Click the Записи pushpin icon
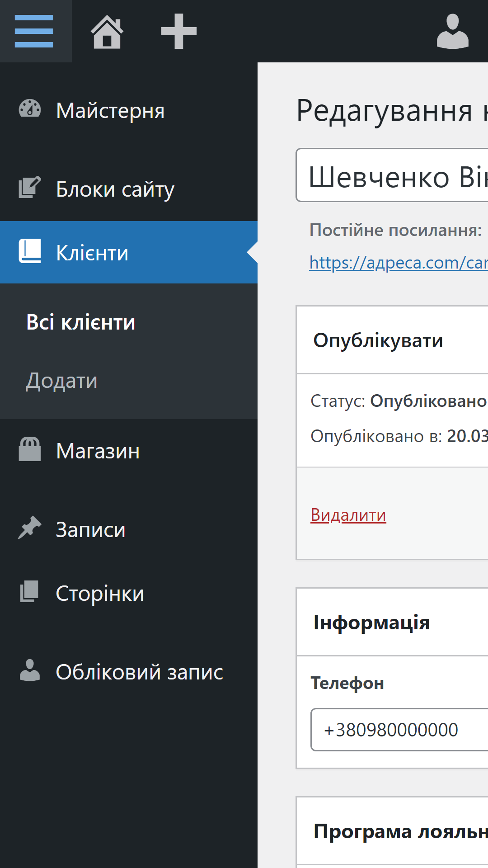The width and height of the screenshot is (488, 868). (30, 528)
